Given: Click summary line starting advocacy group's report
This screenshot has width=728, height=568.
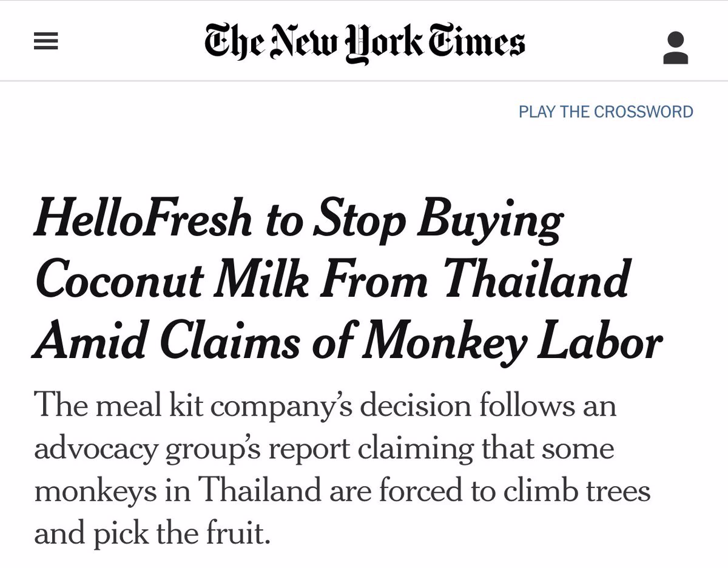Looking at the screenshot, I should tap(324, 449).
